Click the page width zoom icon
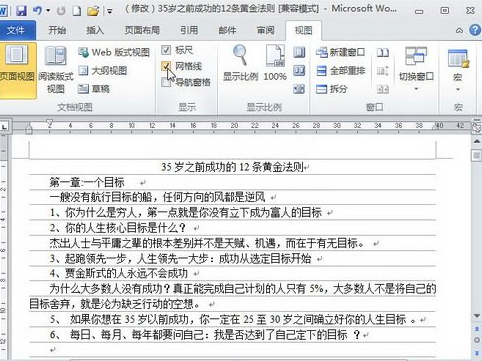 [x=299, y=89]
